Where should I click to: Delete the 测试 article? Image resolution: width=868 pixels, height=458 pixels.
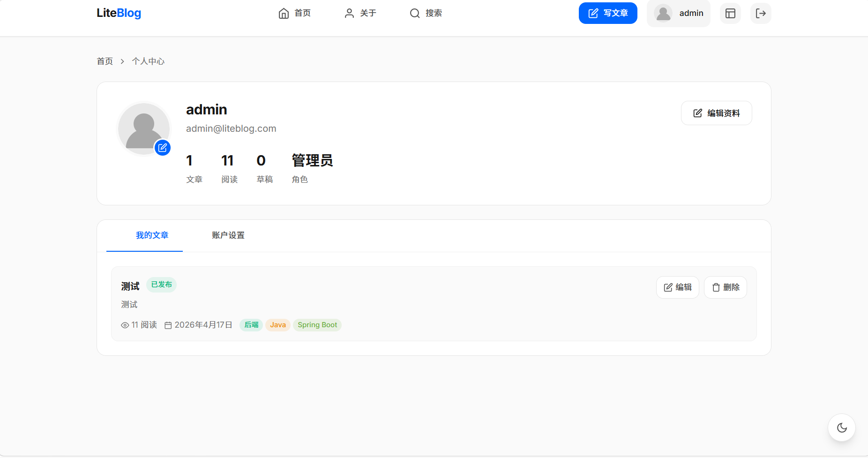(726, 287)
